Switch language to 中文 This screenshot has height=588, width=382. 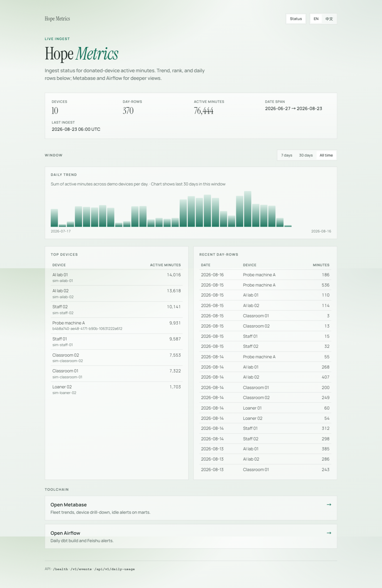pos(329,19)
